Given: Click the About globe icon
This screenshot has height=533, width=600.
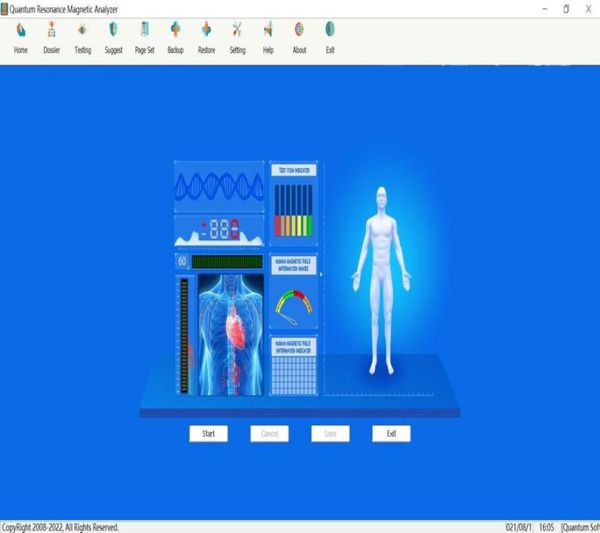Looking at the screenshot, I should [x=299, y=30].
